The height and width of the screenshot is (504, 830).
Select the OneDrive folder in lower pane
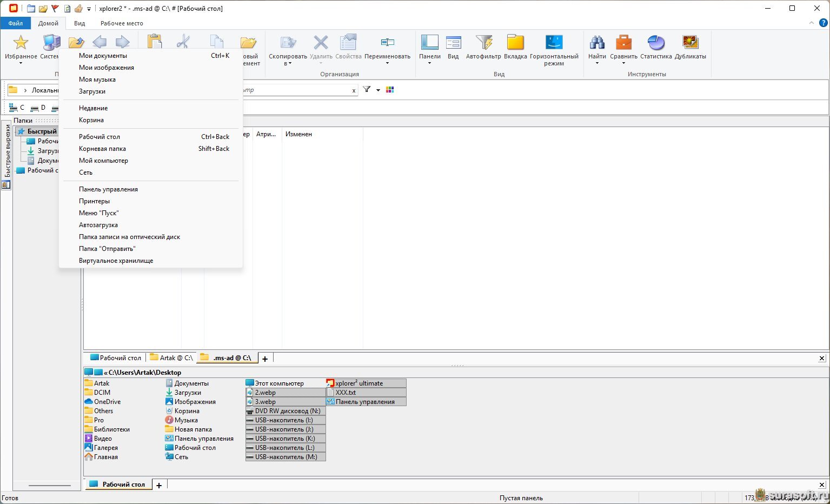click(x=107, y=402)
